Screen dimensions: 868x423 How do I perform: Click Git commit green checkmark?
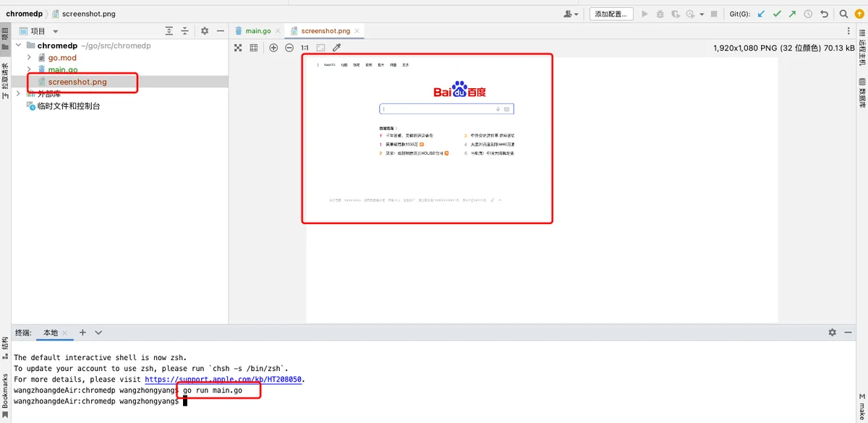[x=778, y=14]
